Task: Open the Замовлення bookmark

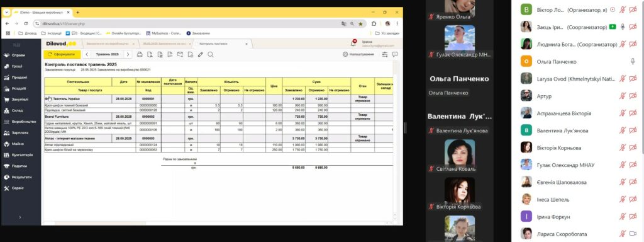Action: (198, 33)
